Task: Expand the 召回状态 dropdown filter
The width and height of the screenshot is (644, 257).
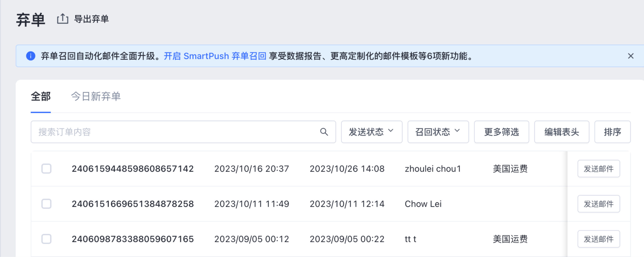Action: [x=438, y=132]
